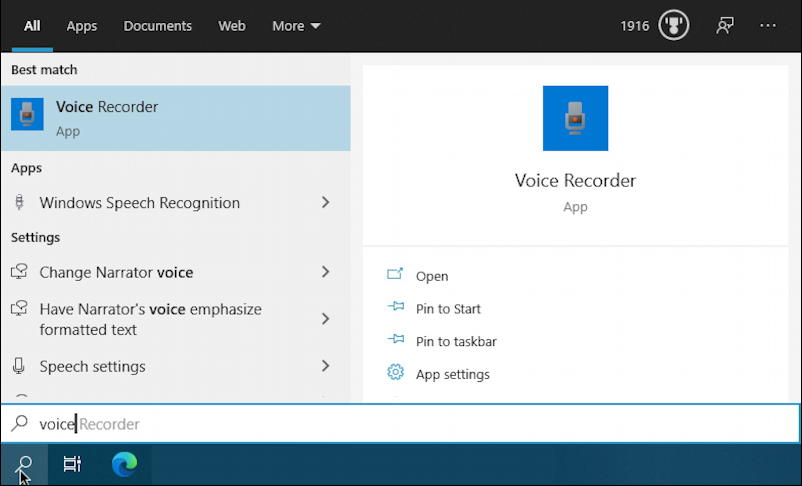The height and width of the screenshot is (486, 802).
Task: Expand the Windows Speech Recognition chevron
Action: click(x=325, y=203)
